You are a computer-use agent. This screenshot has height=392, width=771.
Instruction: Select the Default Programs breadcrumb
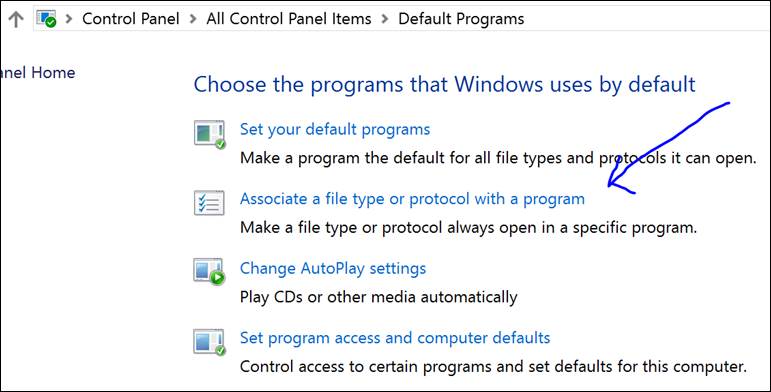click(x=461, y=19)
